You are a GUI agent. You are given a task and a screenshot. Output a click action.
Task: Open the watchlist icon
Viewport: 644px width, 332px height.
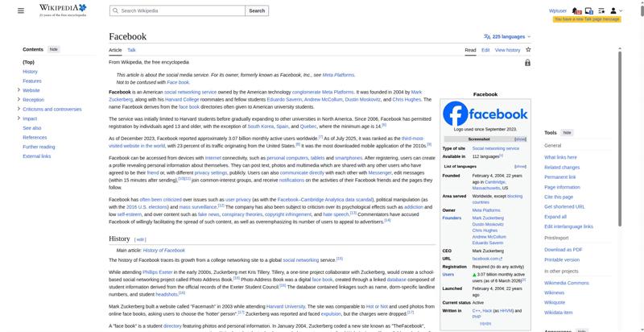602,11
